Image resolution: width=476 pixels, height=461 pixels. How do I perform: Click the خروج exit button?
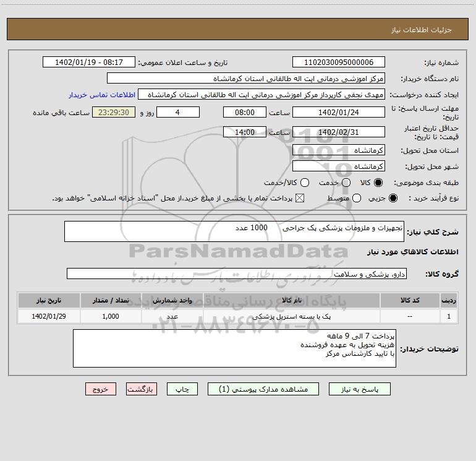click(101, 389)
